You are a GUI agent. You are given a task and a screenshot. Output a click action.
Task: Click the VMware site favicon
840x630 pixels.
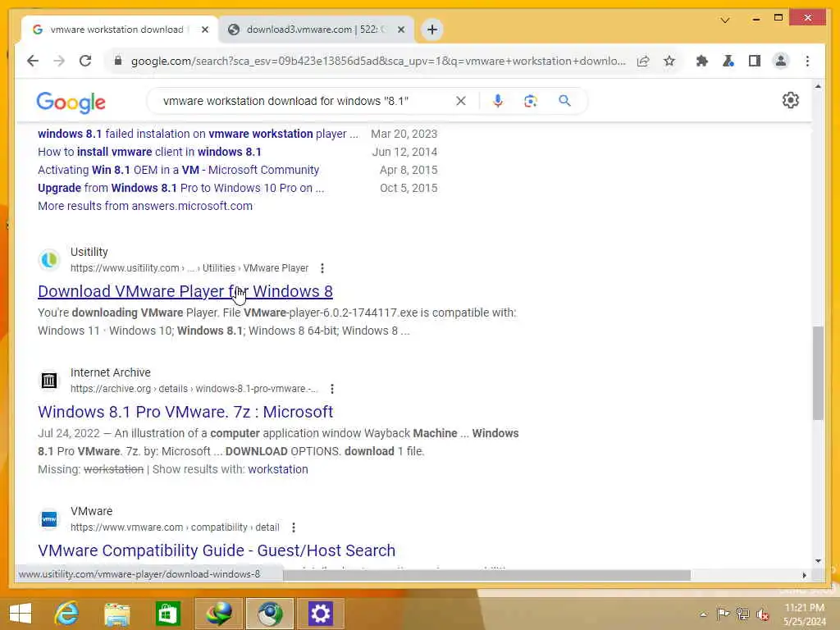[49, 519]
